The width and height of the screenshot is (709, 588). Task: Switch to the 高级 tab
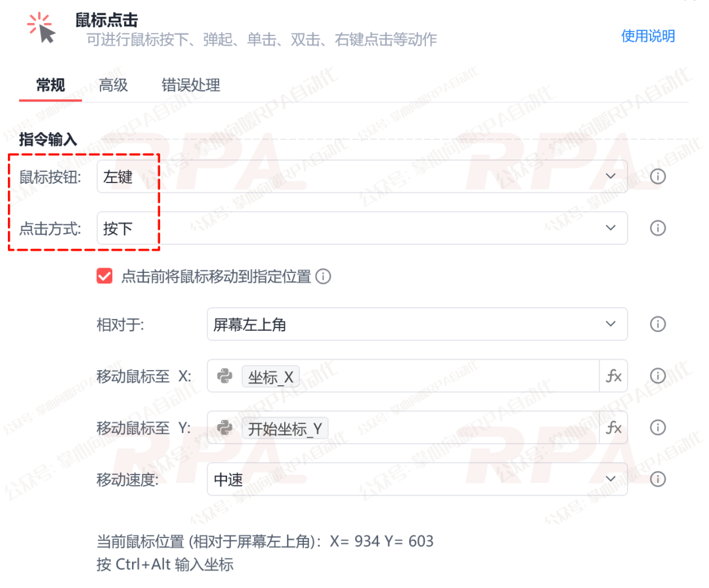(x=113, y=85)
